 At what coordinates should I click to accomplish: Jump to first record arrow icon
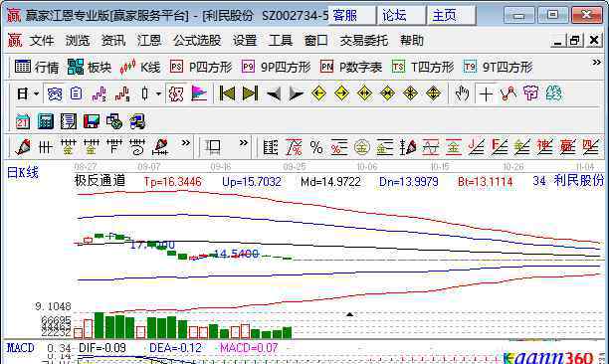tap(227, 93)
